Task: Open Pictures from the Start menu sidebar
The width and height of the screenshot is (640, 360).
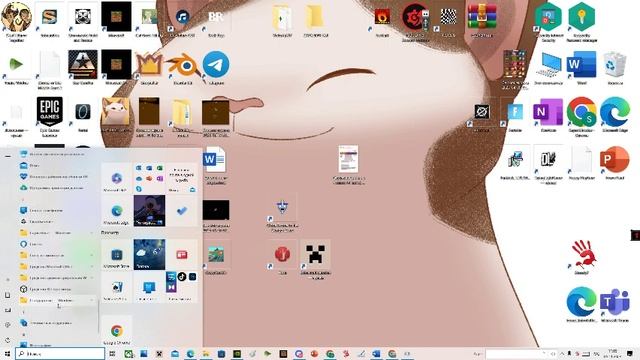Action: click(7, 310)
